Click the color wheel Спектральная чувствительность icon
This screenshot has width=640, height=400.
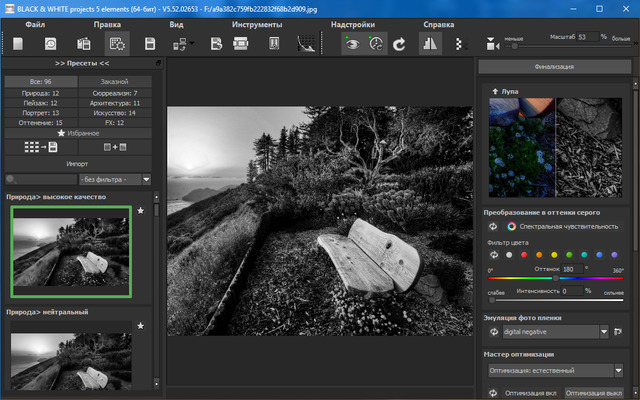[x=511, y=227]
